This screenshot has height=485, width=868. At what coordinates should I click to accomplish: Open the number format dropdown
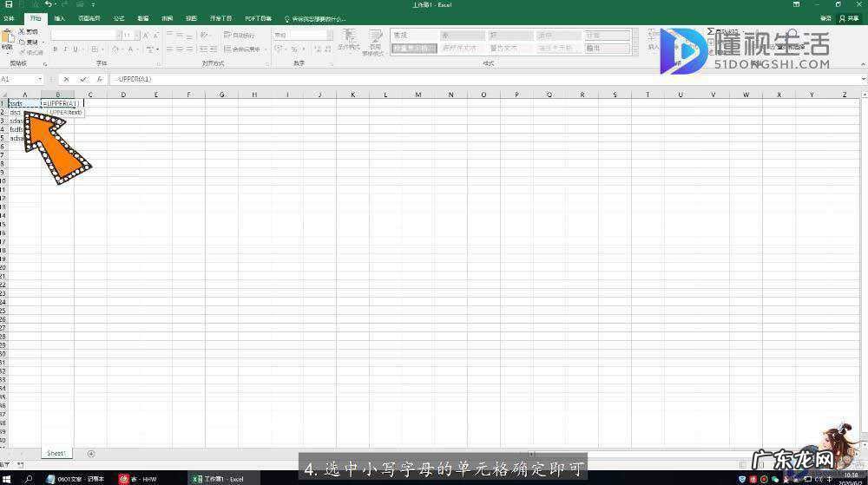329,35
